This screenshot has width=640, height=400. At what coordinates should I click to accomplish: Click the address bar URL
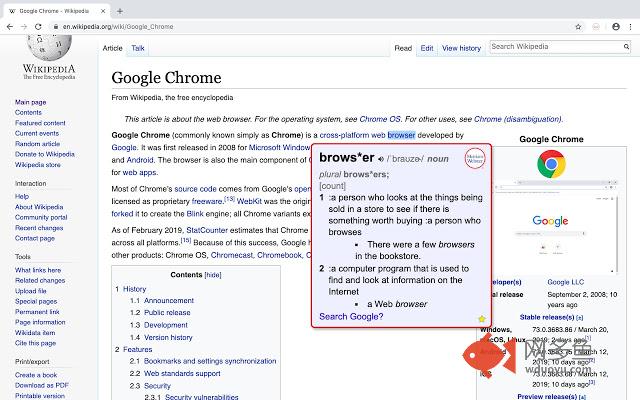[118, 27]
